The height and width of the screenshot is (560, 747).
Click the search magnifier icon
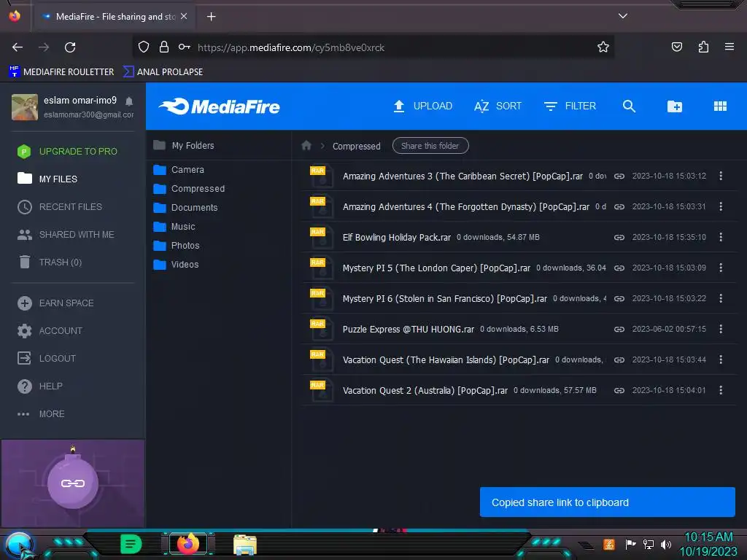point(629,106)
